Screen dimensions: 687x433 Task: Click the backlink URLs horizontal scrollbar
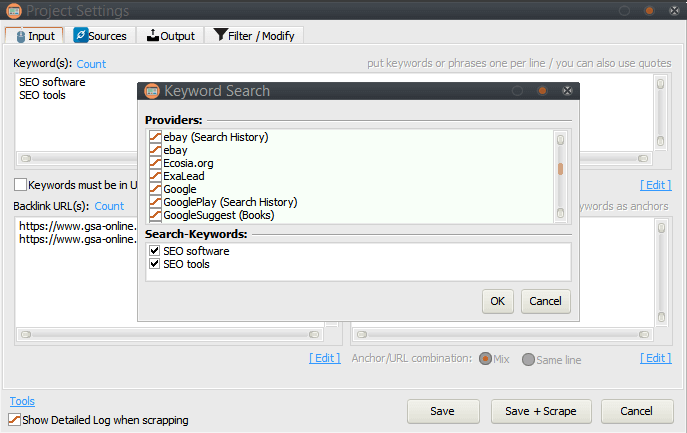(170, 334)
